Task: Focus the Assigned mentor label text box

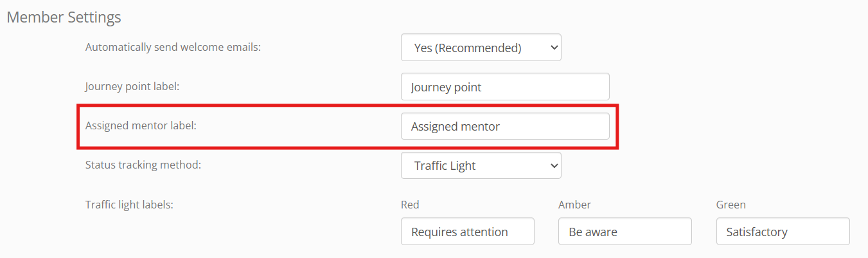Action: (504, 126)
